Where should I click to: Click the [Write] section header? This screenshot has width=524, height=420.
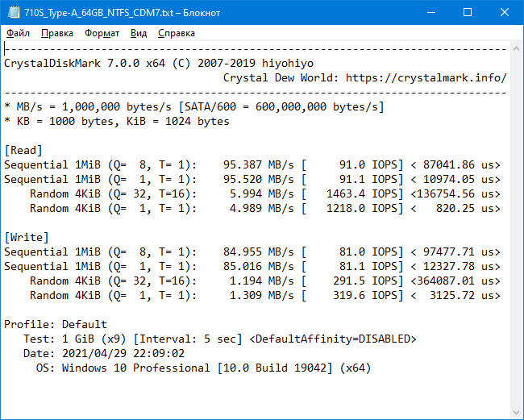pos(27,237)
